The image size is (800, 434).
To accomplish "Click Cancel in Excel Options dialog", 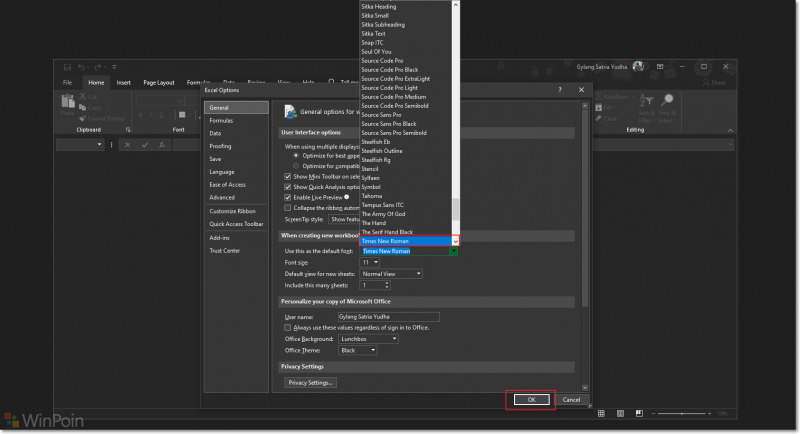I will coord(571,400).
